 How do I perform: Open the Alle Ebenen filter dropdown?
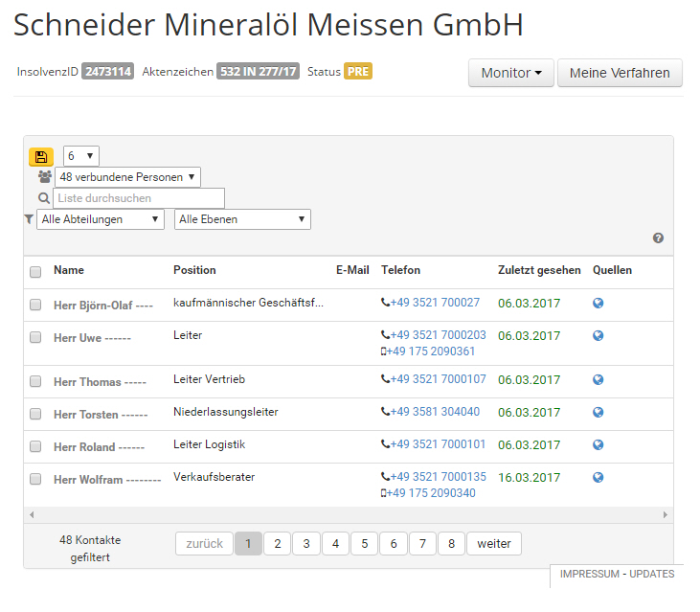click(242, 219)
